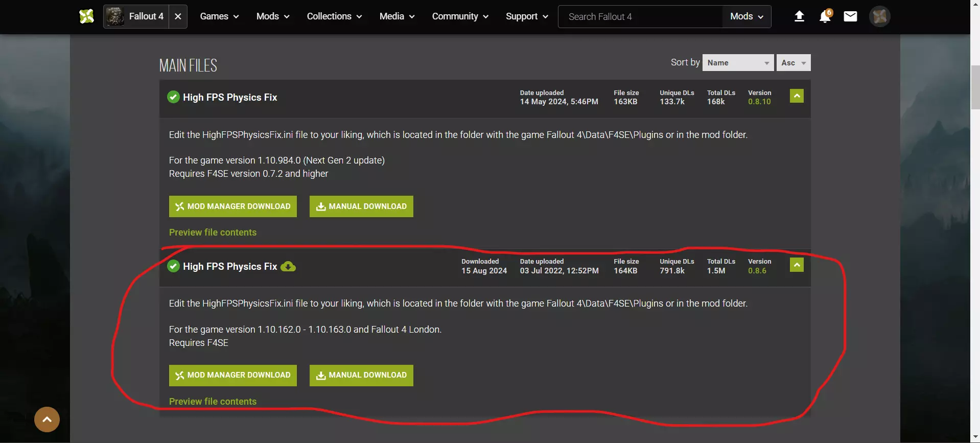Manual Download for version 0.8.10 file

(x=361, y=206)
